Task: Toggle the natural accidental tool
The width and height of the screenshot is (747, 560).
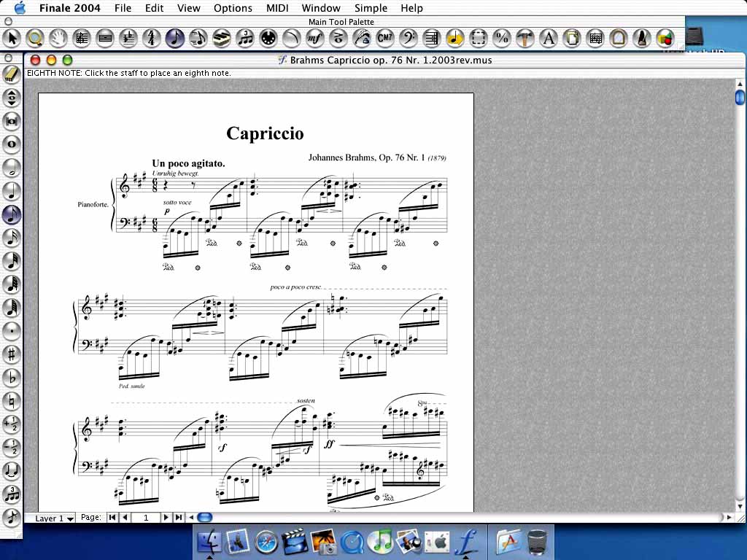Action: (12, 401)
